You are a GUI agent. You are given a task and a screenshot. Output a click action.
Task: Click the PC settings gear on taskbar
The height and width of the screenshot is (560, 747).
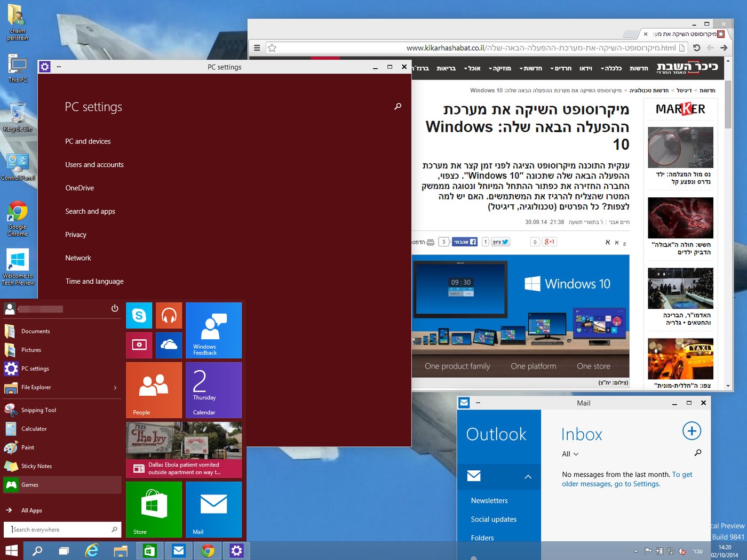click(237, 551)
